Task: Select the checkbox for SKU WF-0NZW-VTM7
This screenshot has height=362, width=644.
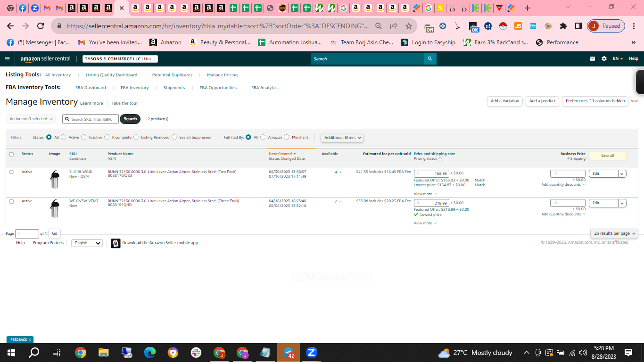Action: click(11, 201)
